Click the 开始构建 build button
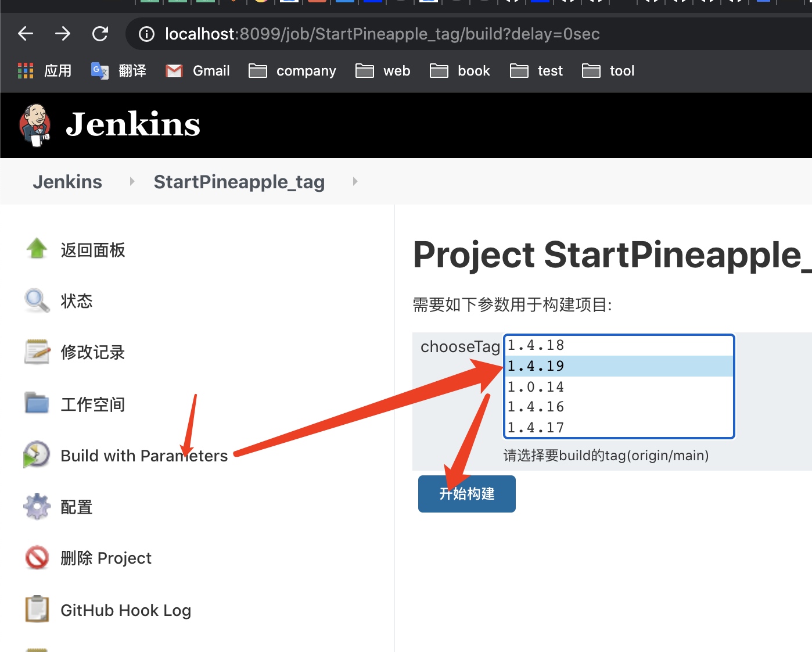The height and width of the screenshot is (652, 812). pyautogui.click(x=466, y=493)
